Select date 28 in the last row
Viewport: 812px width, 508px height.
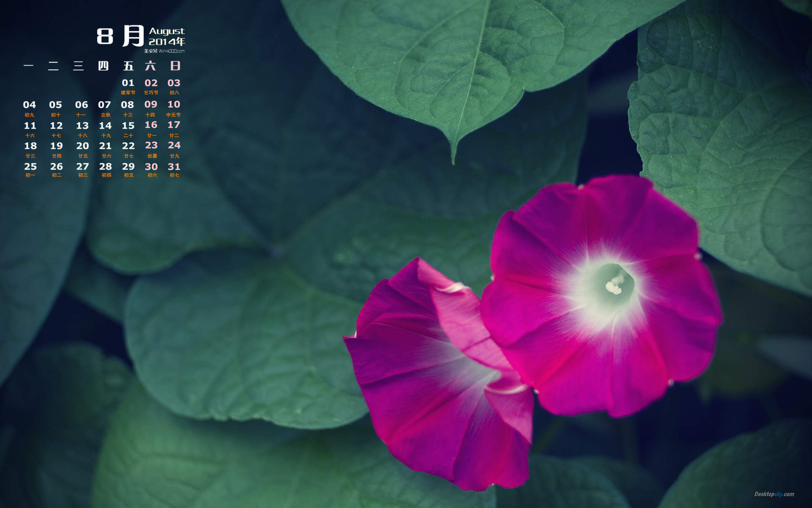coord(106,167)
